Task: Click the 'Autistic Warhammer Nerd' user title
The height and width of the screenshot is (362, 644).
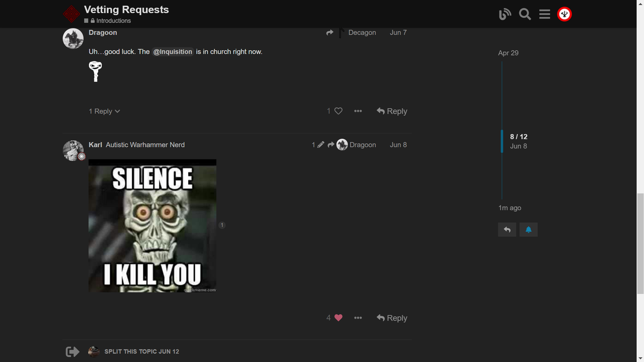Action: coord(145,145)
